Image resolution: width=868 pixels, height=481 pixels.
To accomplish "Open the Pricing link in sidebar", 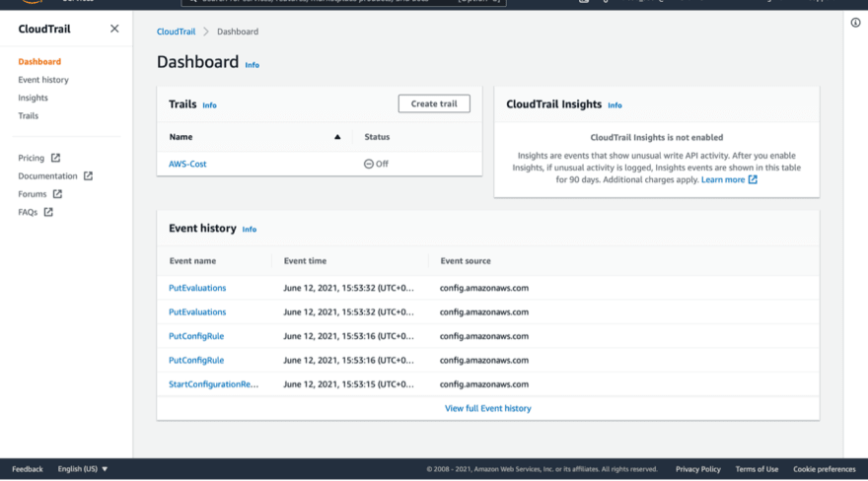I will tap(31, 158).
